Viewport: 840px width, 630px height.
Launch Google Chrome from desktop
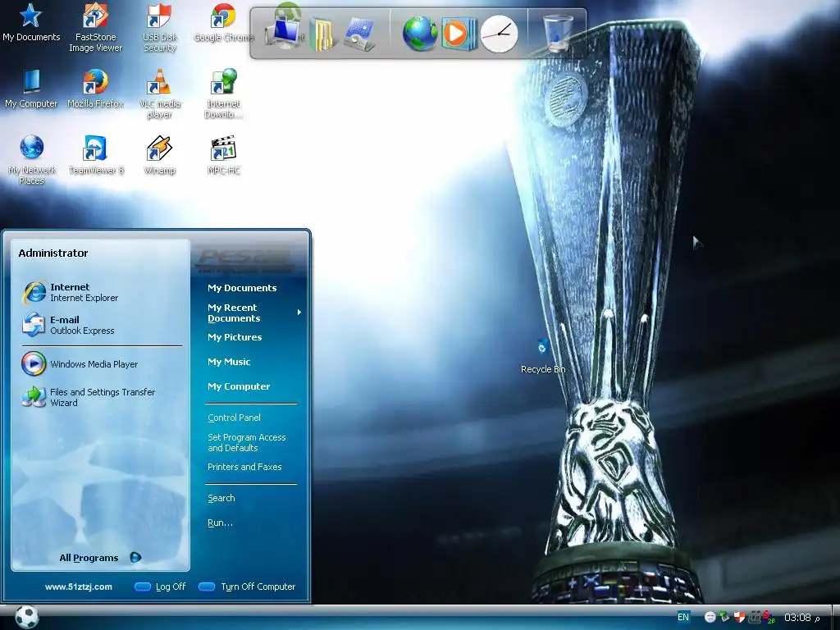click(x=223, y=22)
